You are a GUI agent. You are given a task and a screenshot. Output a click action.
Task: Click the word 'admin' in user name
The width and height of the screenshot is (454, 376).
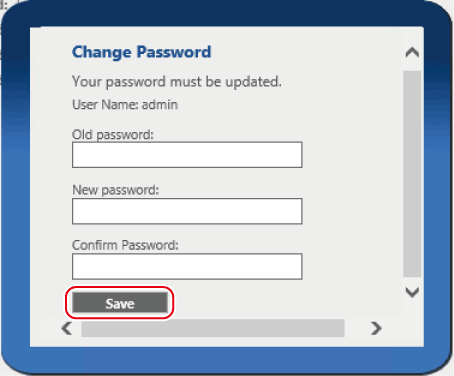point(160,105)
